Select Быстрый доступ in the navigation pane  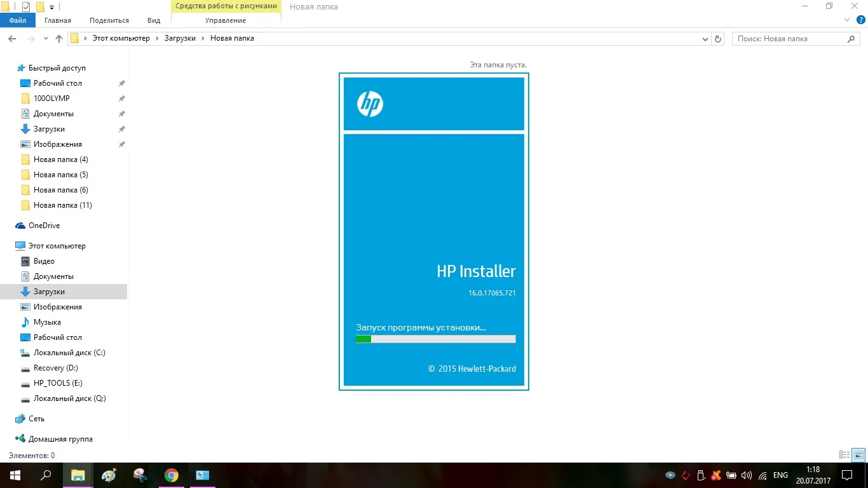click(x=57, y=68)
